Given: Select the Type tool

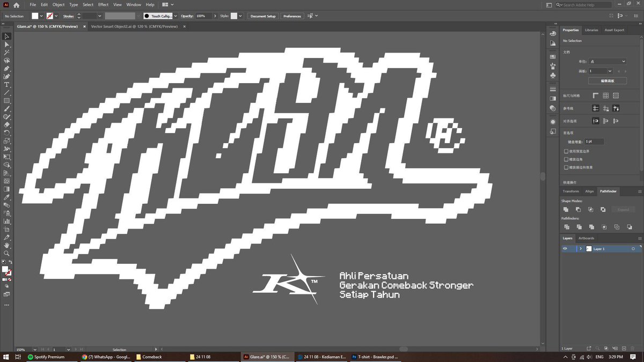Looking at the screenshot, I should coord(7,85).
